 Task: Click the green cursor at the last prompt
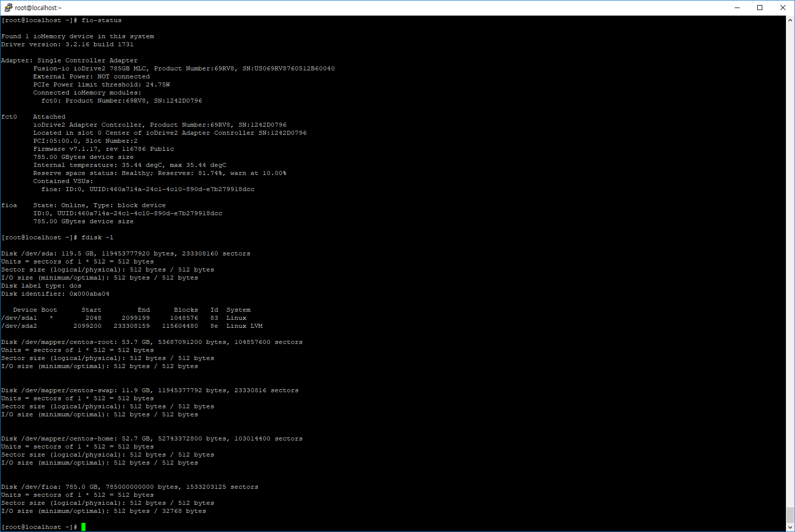click(x=83, y=527)
